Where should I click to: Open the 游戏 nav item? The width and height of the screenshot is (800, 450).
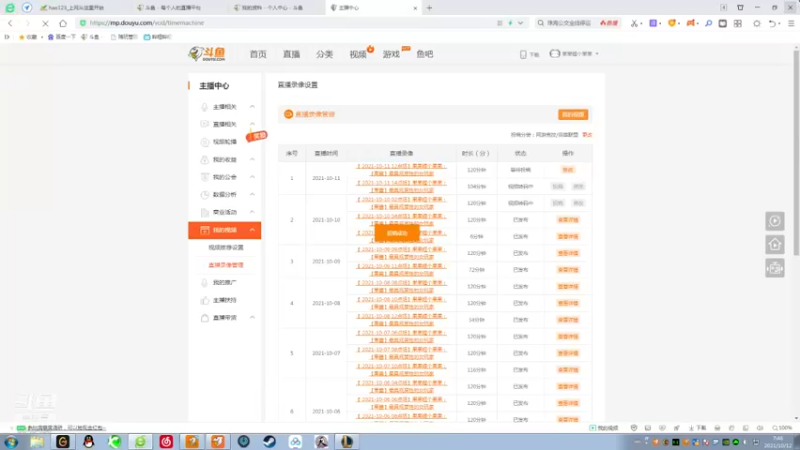click(x=391, y=54)
